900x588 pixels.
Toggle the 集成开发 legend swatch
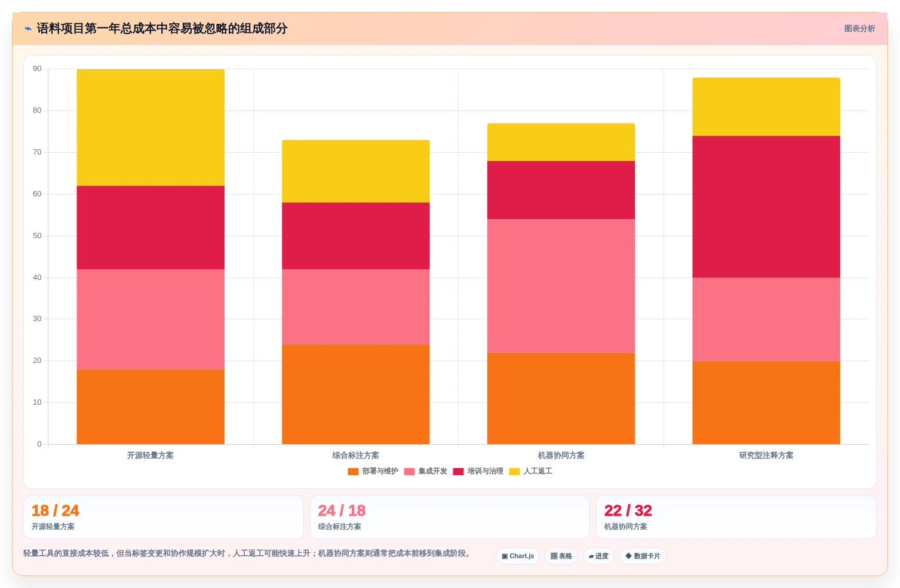tap(409, 472)
